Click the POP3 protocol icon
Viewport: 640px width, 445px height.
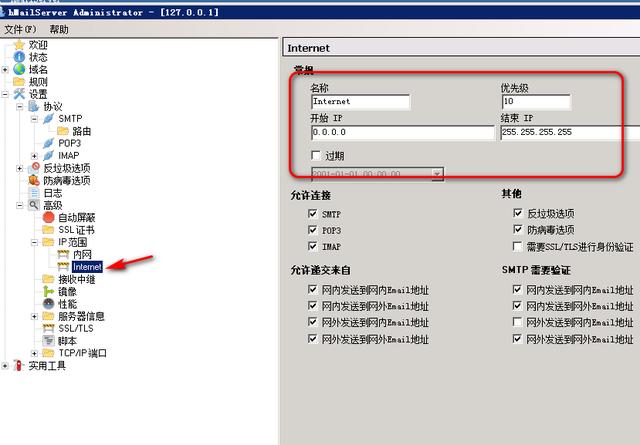point(49,143)
